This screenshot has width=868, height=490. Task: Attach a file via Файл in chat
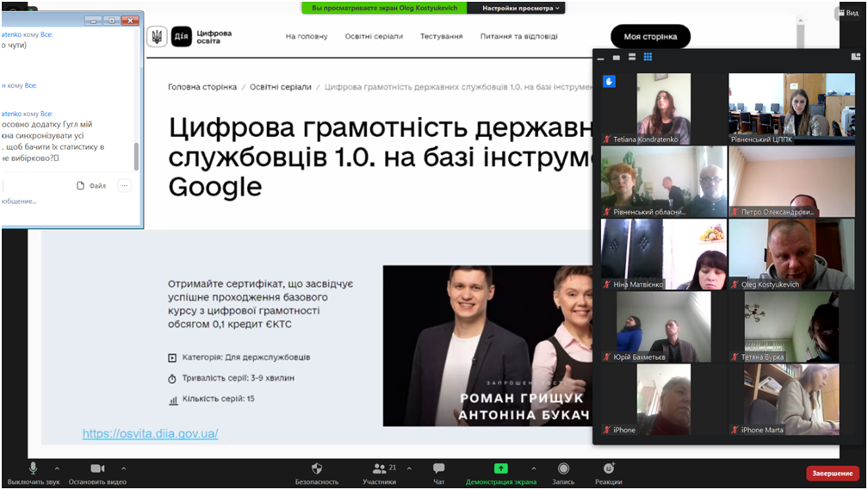pyautogui.click(x=91, y=185)
